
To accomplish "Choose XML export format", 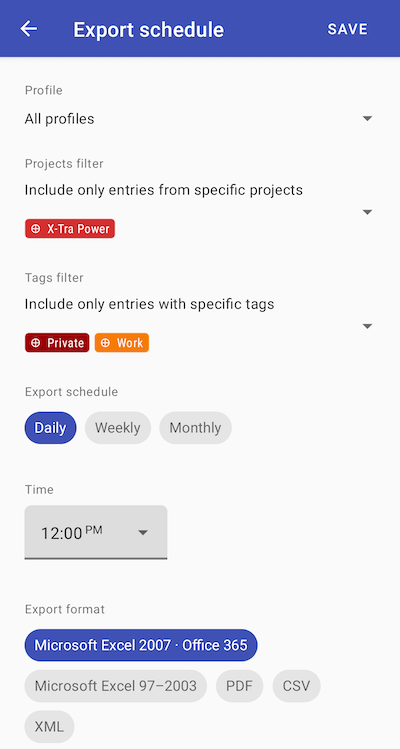I will coord(49,727).
